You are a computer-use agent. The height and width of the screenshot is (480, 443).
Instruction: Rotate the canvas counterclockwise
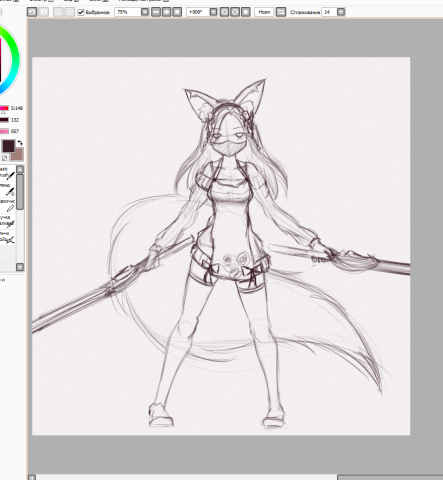(224, 12)
